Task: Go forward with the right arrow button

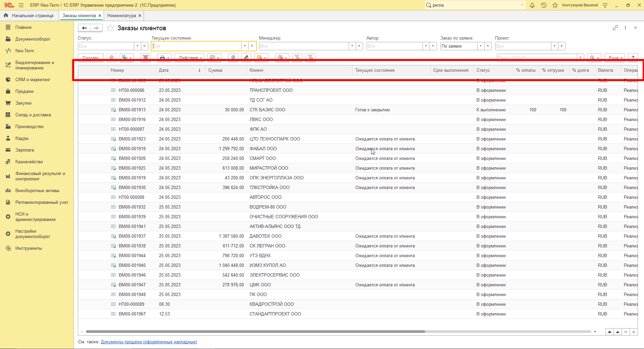Action: click(x=96, y=28)
